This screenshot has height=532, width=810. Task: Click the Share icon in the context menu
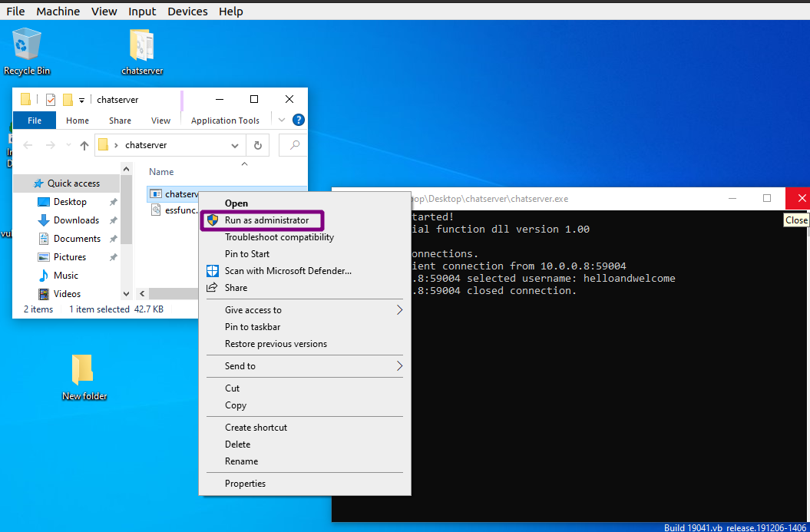(x=212, y=287)
